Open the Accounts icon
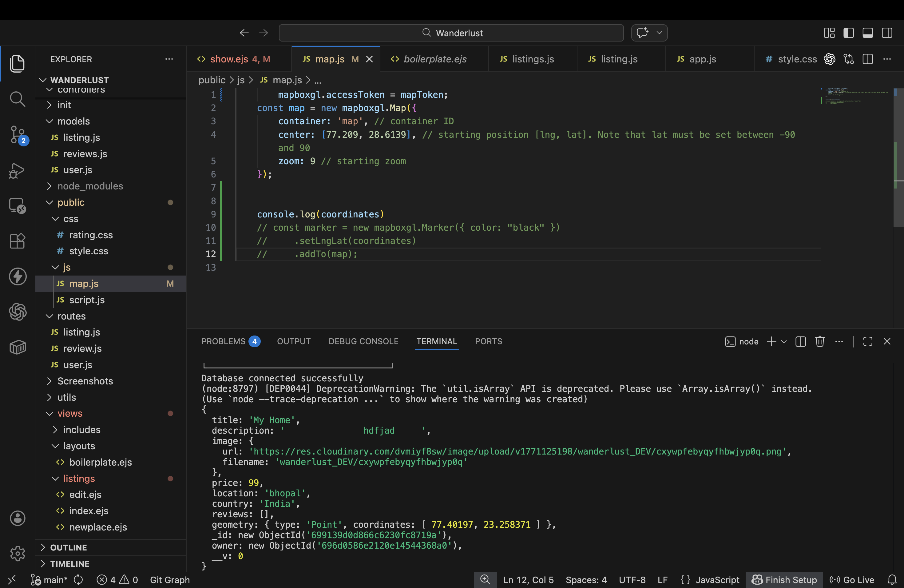 [17, 518]
